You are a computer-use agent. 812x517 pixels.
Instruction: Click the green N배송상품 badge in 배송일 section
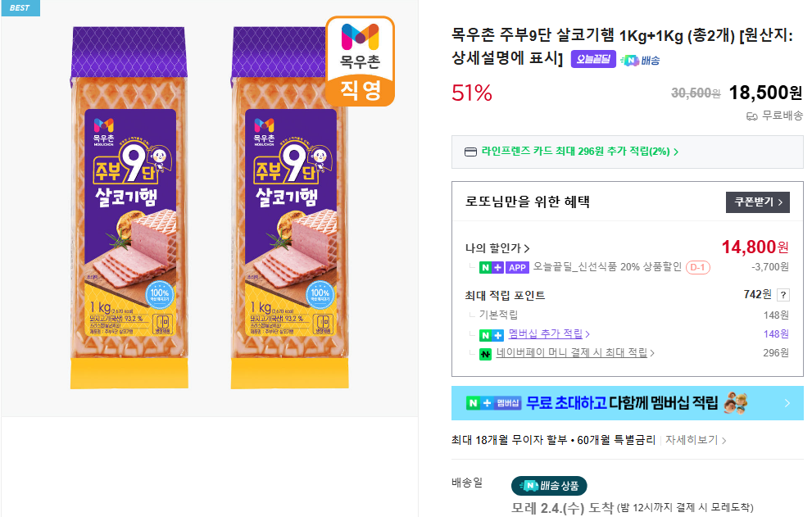[549, 485]
